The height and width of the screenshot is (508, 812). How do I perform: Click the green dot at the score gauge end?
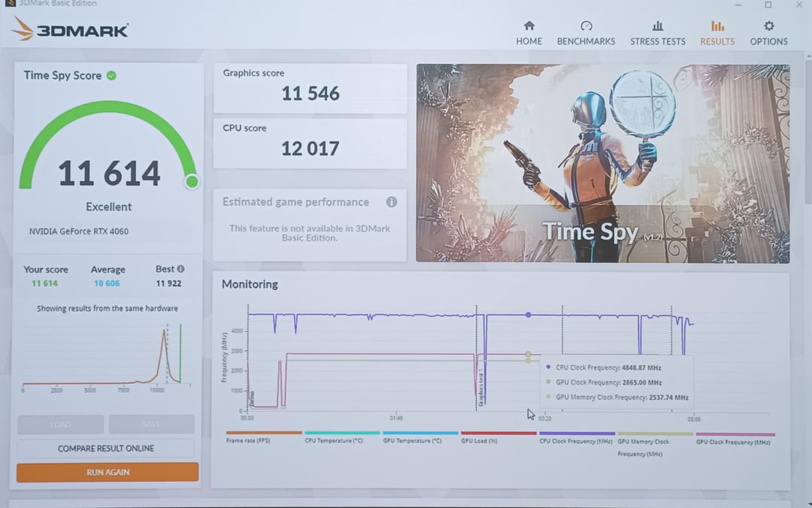[x=192, y=181]
